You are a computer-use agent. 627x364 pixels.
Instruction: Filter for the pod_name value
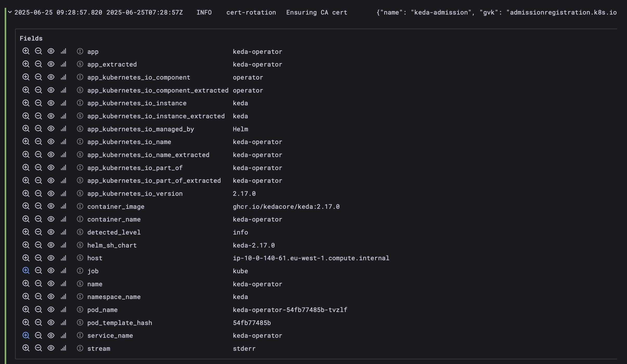(26, 309)
